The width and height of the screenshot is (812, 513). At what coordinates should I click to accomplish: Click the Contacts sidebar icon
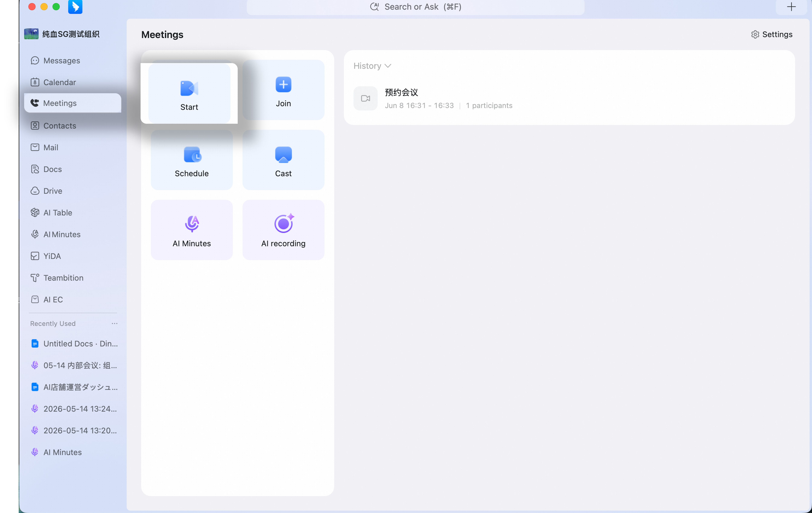tap(35, 126)
